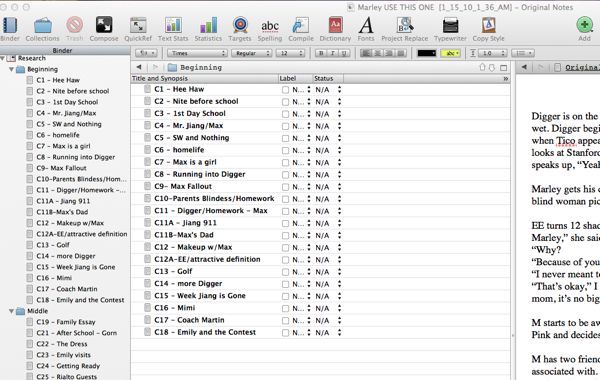
Task: Open project Statistics icon
Action: click(208, 25)
